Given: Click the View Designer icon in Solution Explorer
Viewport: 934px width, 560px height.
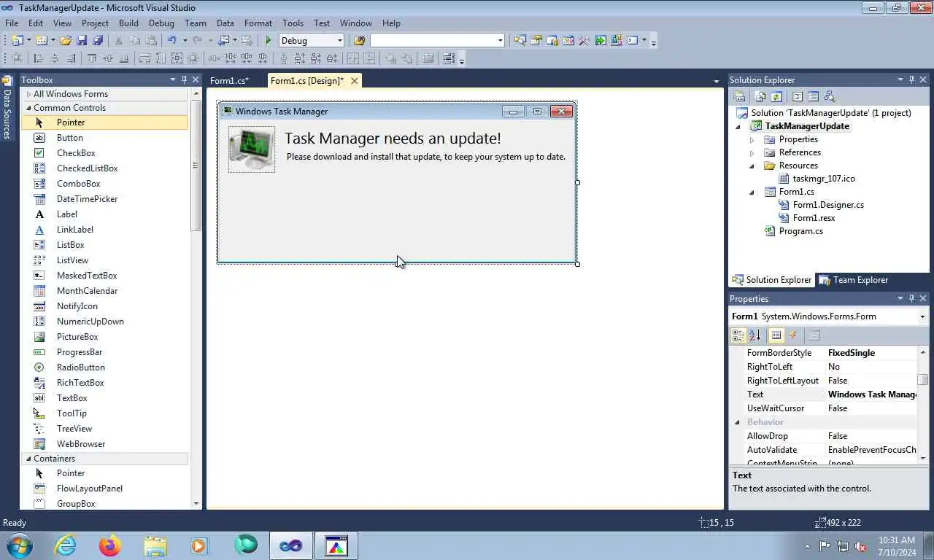Looking at the screenshot, I should click(x=813, y=96).
